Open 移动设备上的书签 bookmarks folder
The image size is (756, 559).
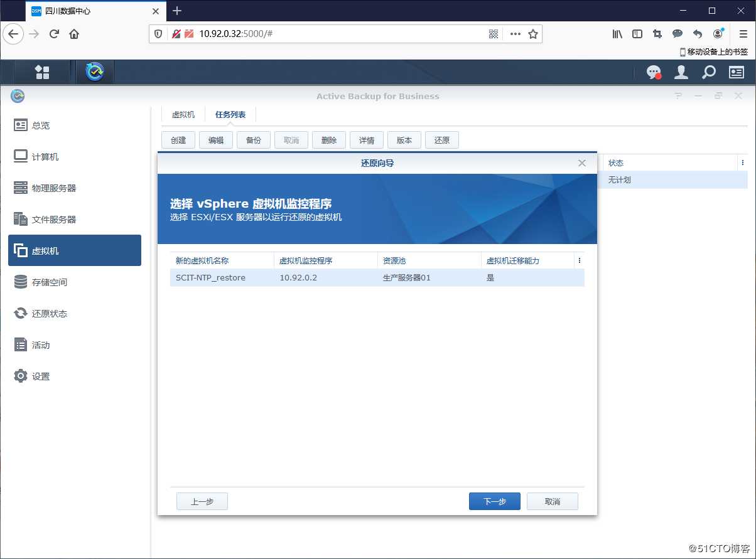coord(714,52)
